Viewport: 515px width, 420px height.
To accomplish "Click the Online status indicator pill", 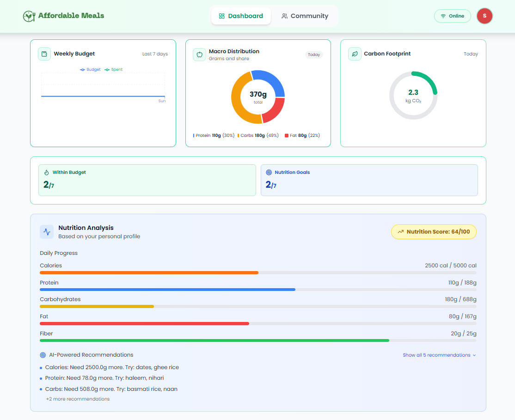I will click(452, 16).
